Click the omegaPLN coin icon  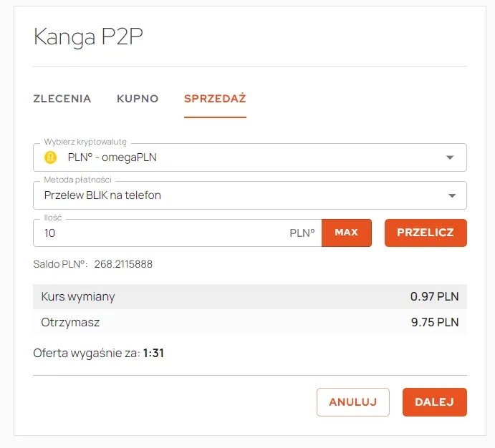[x=51, y=157]
